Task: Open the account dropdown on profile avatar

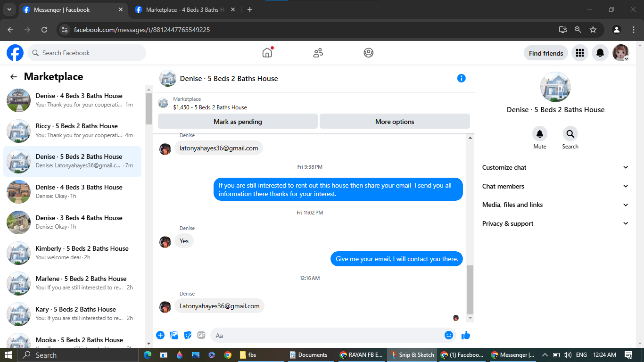Action: tap(627, 59)
